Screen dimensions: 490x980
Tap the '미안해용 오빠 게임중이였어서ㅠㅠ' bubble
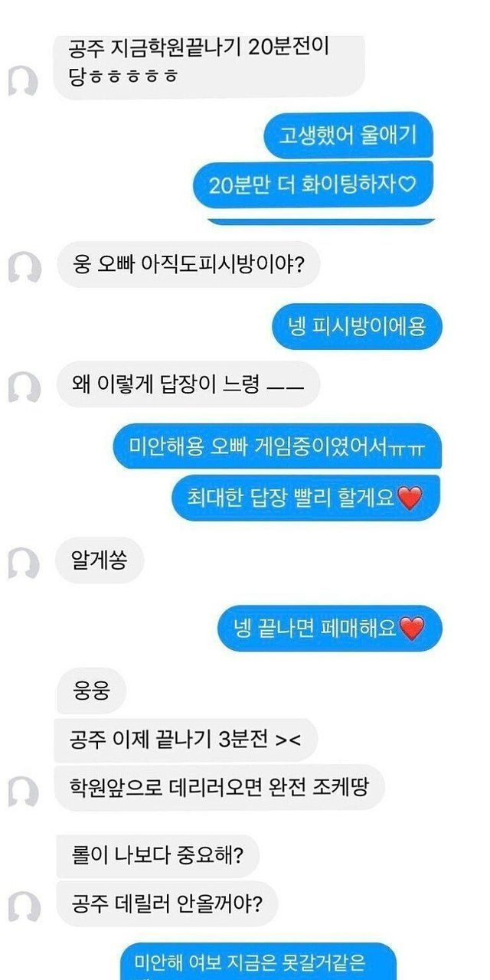tap(277, 446)
